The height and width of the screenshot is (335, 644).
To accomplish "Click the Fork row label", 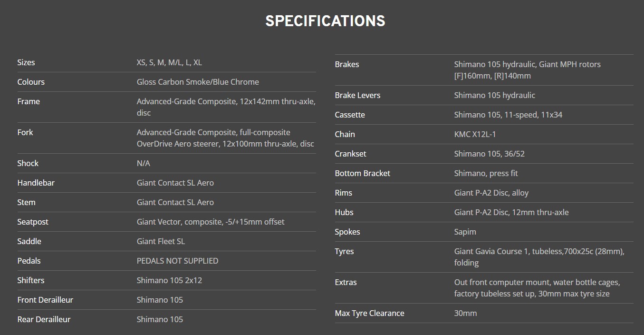I will [x=25, y=132].
